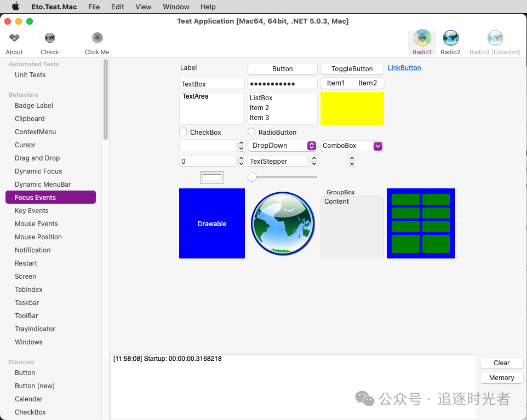Screen dimensions: 527x420
Task: Click the blue Drawable area
Action: [x=212, y=223]
